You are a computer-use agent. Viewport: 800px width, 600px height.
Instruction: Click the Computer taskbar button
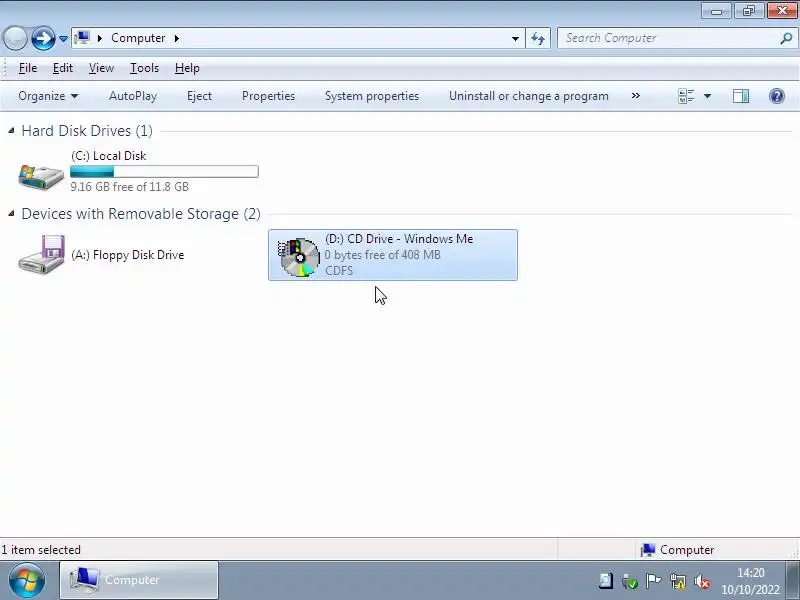[139, 580]
